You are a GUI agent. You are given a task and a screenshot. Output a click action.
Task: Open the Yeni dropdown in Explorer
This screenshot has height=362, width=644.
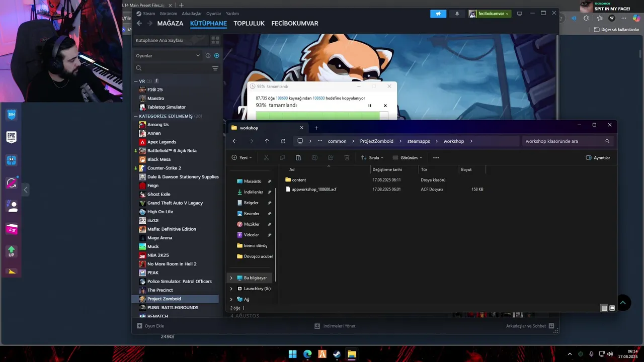242,158
